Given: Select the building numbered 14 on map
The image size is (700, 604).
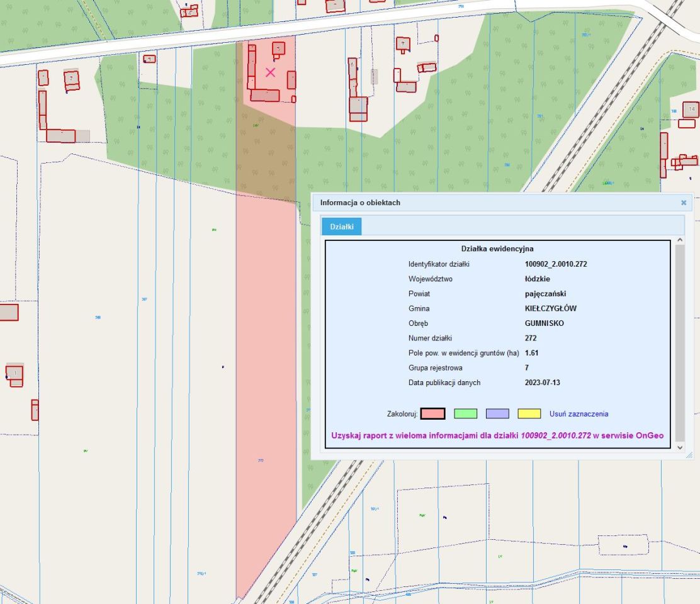Looking at the screenshot, I should (691, 109).
